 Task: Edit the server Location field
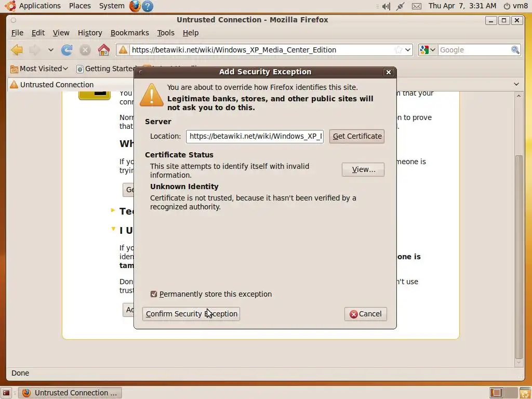[255, 137]
